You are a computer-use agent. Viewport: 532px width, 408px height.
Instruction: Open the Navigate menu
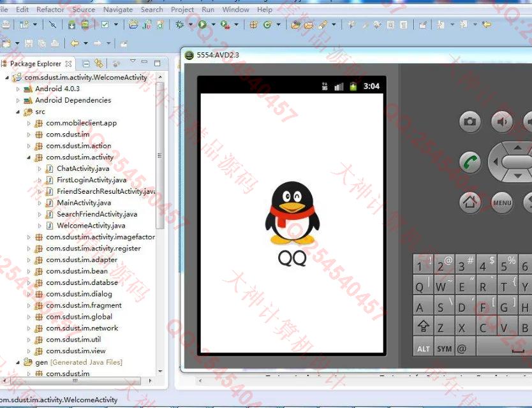(118, 10)
